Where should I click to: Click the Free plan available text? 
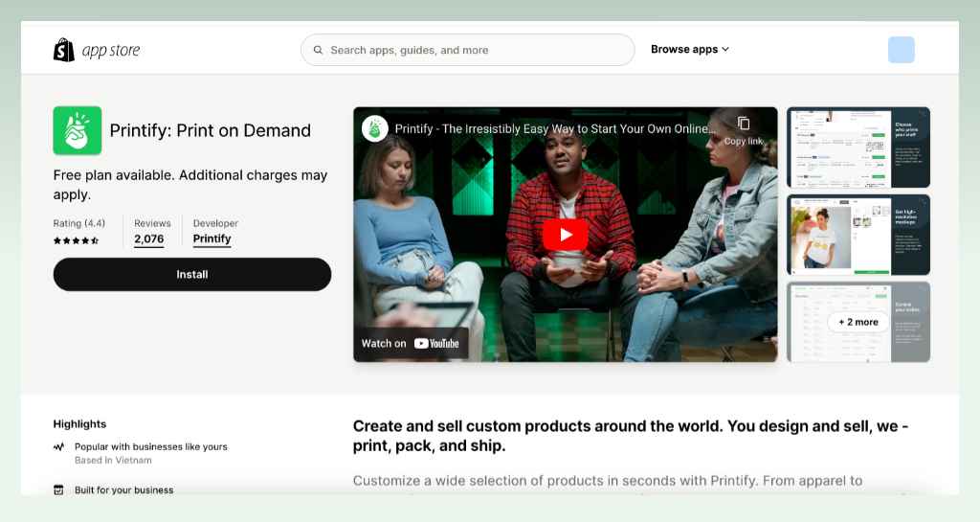coord(190,185)
